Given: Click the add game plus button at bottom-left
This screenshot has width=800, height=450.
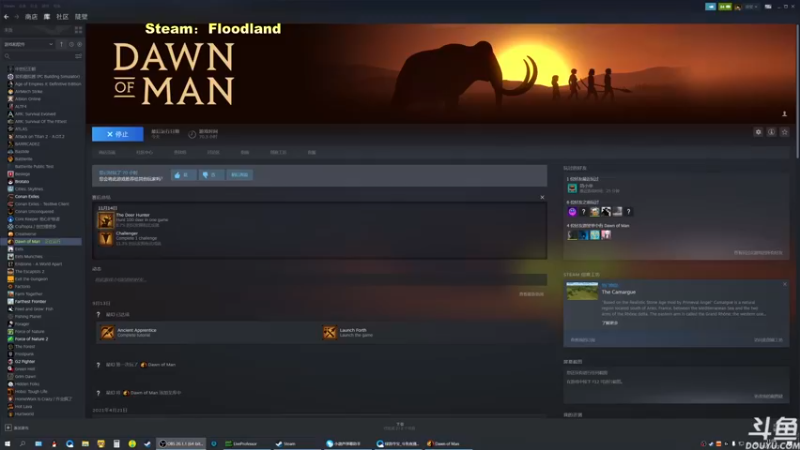Looking at the screenshot, I should click(x=8, y=428).
